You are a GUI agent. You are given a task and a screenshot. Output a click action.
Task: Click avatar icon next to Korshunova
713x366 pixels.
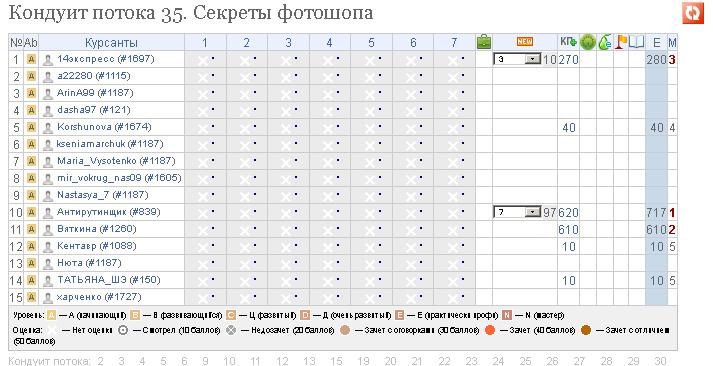coord(48,127)
